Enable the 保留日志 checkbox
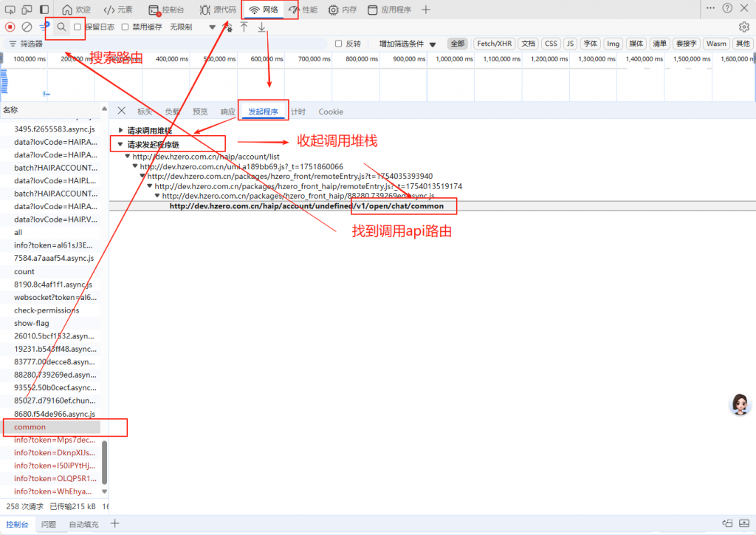This screenshot has height=535, width=756. [x=78, y=27]
